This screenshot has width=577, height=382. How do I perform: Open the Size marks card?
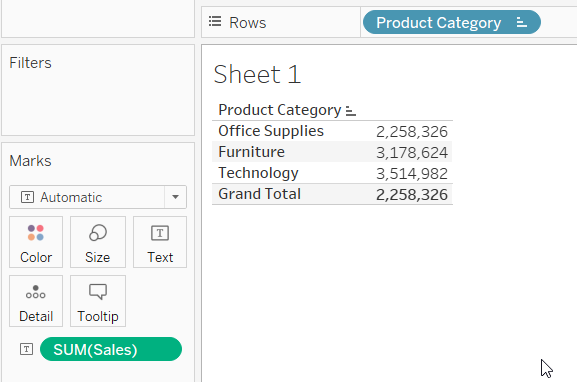click(x=98, y=242)
